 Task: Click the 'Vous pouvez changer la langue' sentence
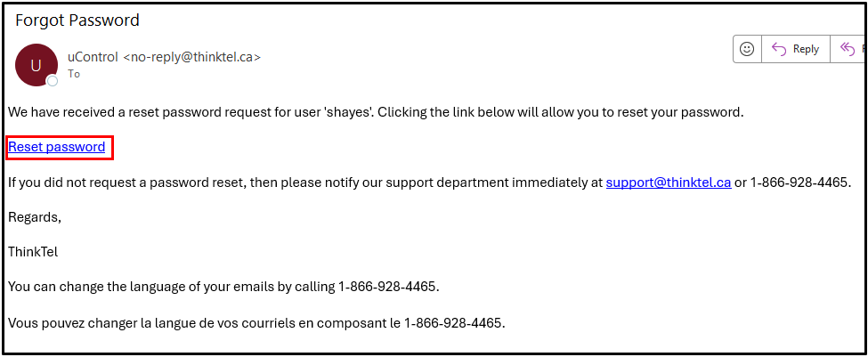(x=256, y=322)
